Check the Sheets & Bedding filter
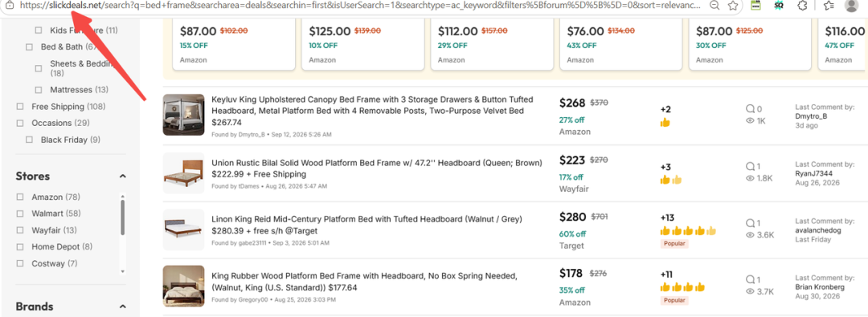This screenshot has height=317, width=868. (x=39, y=68)
